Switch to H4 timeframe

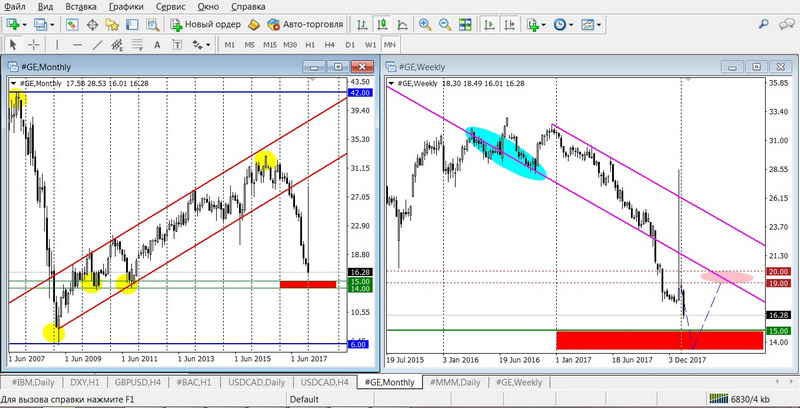coord(327,45)
